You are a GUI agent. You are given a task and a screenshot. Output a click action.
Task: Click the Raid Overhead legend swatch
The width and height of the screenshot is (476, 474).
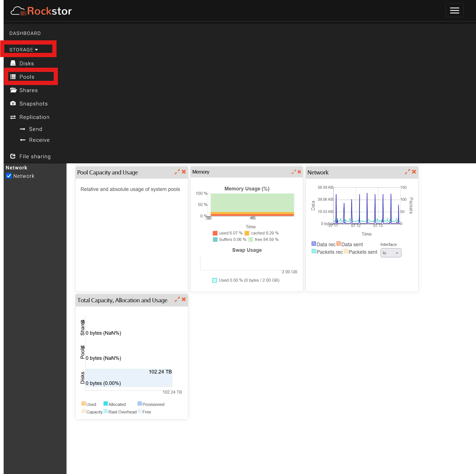pos(105,411)
